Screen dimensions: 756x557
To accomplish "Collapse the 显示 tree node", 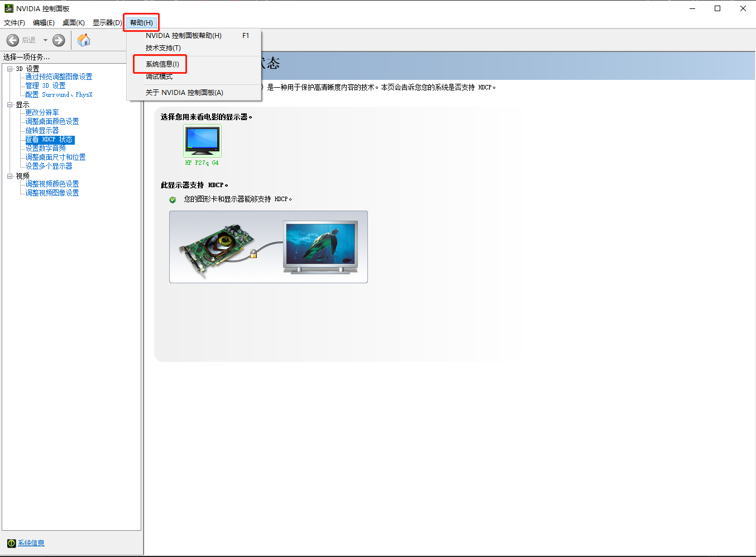I will tap(9, 104).
